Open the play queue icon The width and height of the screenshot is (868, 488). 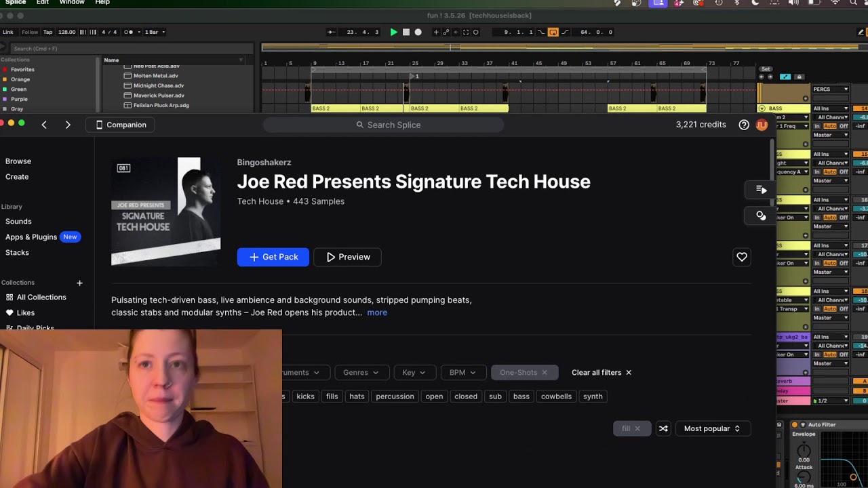(x=761, y=190)
